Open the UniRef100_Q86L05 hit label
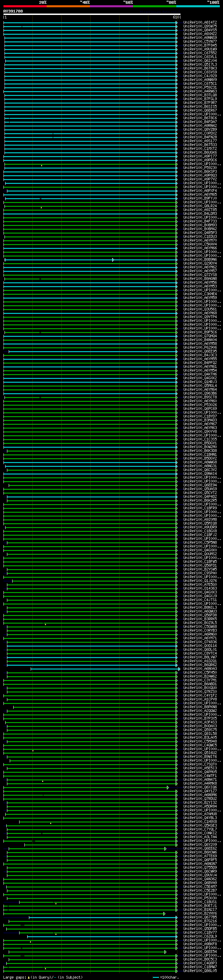The image size is (223, 980). pyautogui.click(x=200, y=971)
